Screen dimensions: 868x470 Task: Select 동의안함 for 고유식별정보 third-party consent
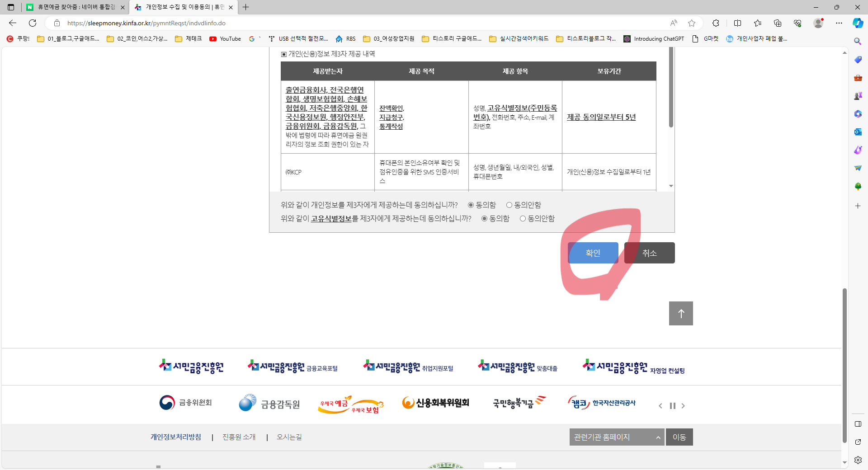(523, 219)
